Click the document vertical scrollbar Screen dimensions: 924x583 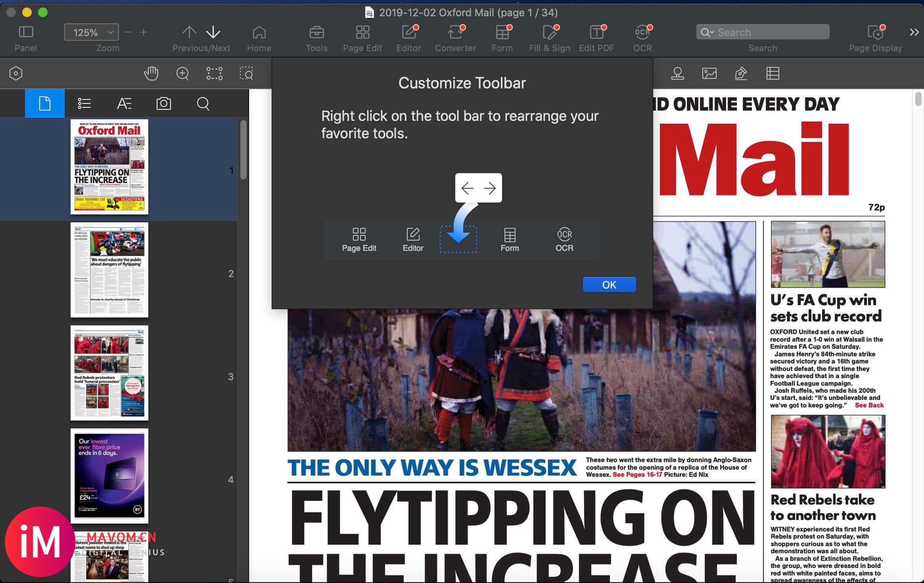click(918, 99)
